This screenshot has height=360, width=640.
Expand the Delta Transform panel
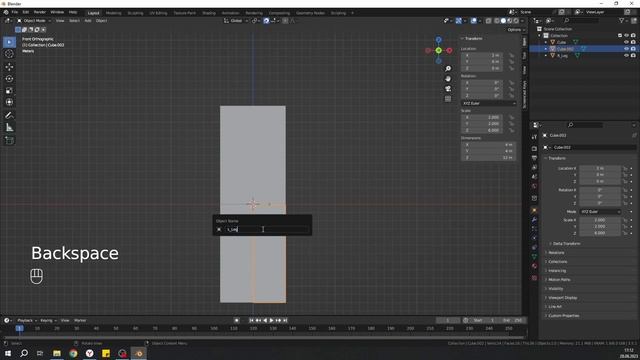[566, 244]
